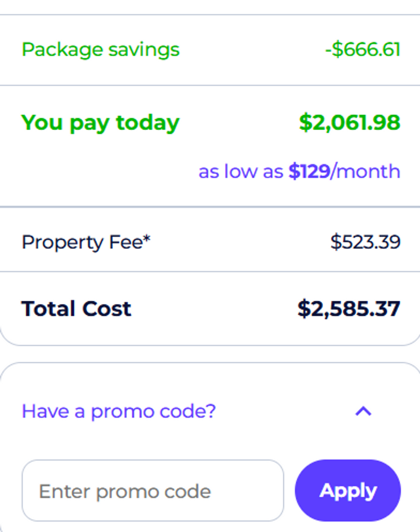The image size is (420, 532).
Task: Select the Package savings label
Action: (100, 49)
